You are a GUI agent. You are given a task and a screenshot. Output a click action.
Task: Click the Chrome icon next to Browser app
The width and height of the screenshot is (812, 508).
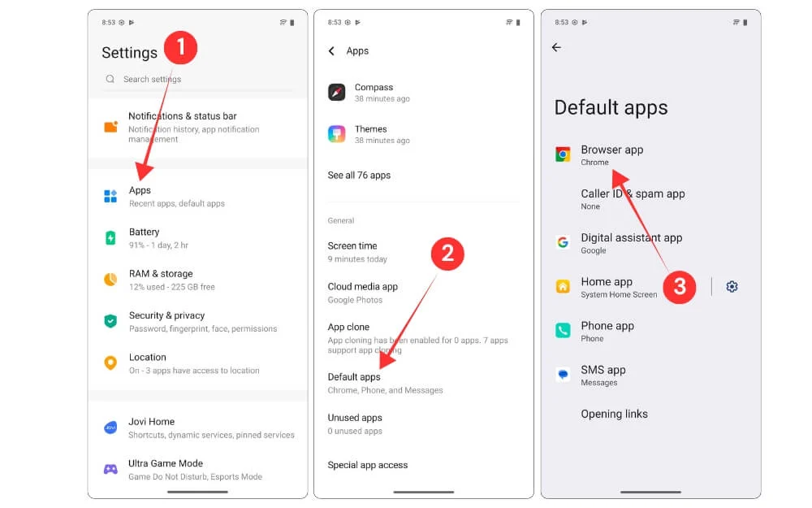[x=563, y=154]
